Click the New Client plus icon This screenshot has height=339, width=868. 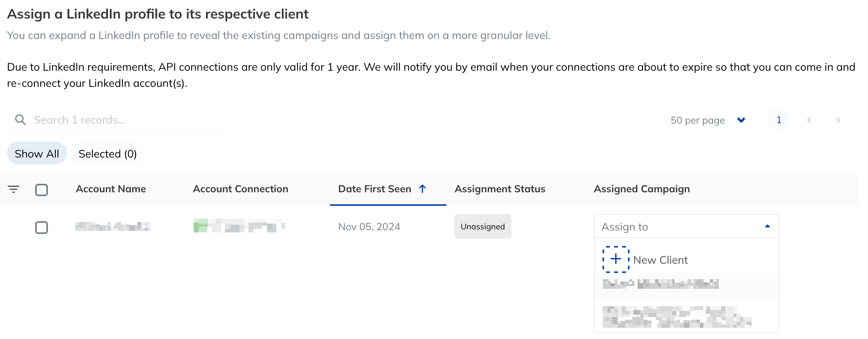click(x=616, y=259)
